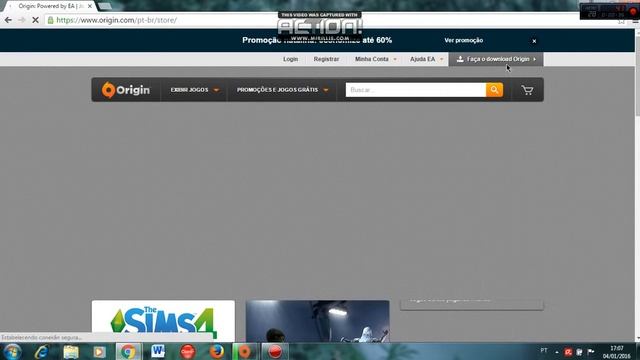Expand the Exibir Jogos dropdown
Image resolution: width=640 pixels, height=360 pixels.
(x=195, y=90)
